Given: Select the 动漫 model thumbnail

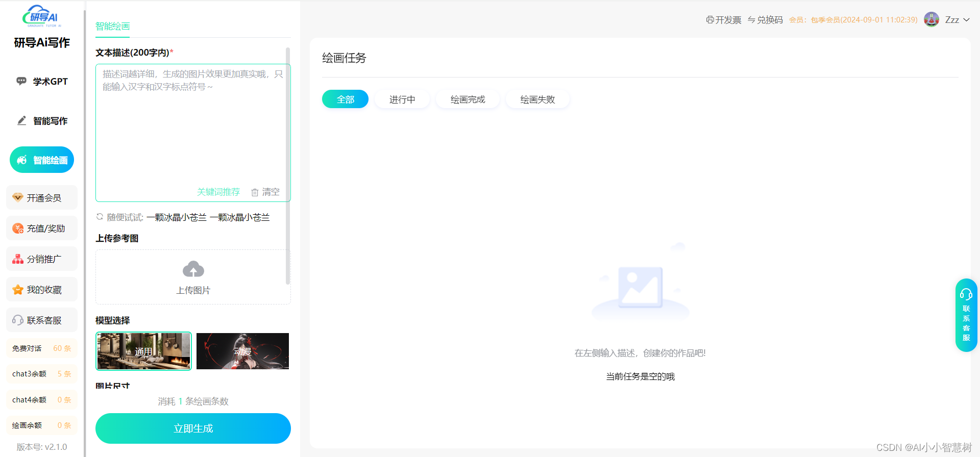Looking at the screenshot, I should [243, 351].
